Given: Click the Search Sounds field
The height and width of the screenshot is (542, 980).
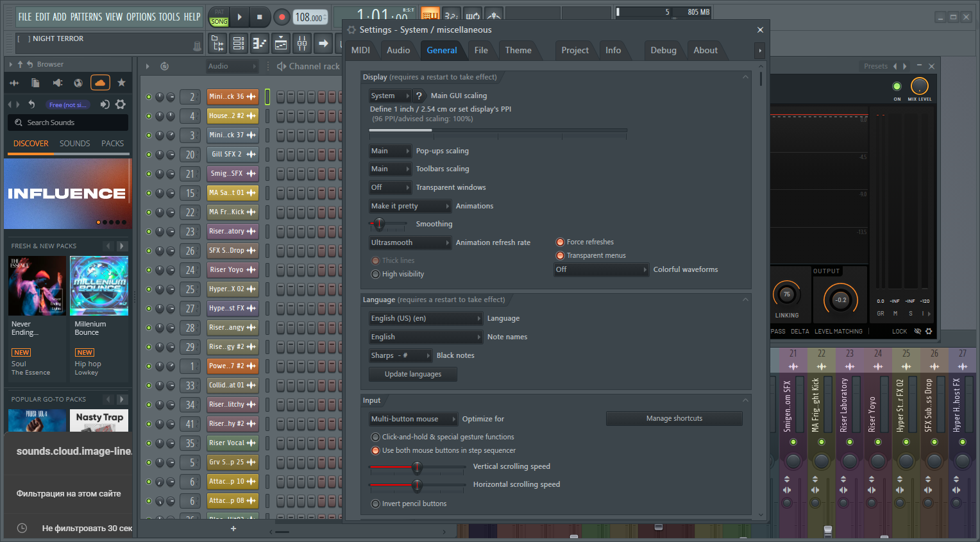Looking at the screenshot, I should pyautogui.click(x=68, y=123).
